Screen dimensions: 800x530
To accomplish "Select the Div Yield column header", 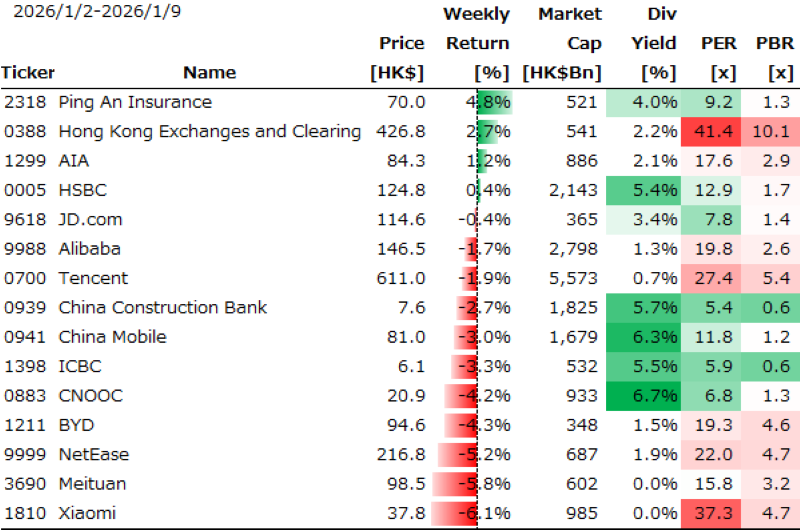I will coord(654,43).
